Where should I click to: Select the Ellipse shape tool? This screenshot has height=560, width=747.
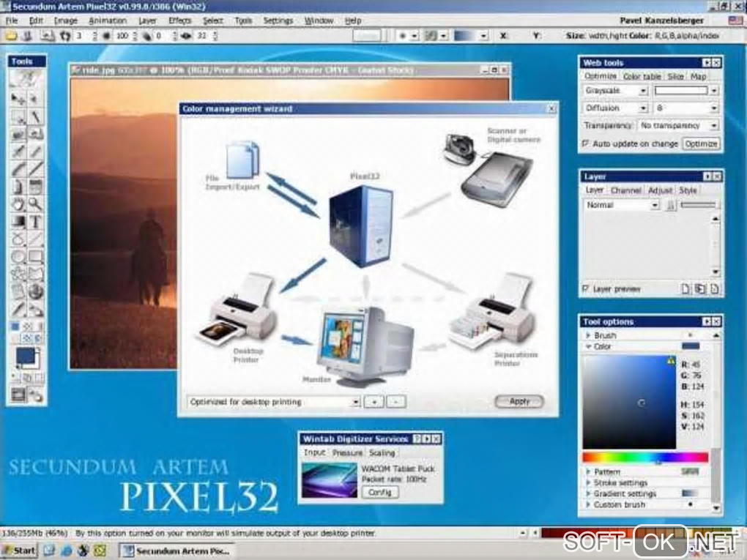click(18, 257)
